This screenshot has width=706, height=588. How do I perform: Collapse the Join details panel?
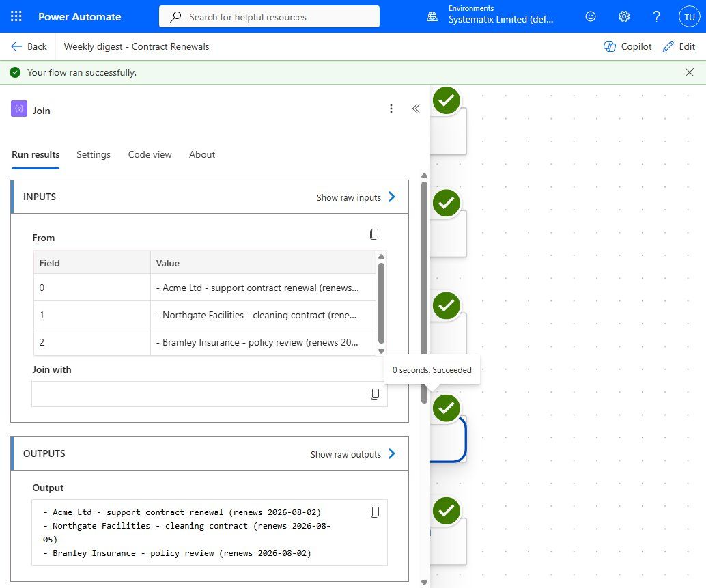point(416,109)
